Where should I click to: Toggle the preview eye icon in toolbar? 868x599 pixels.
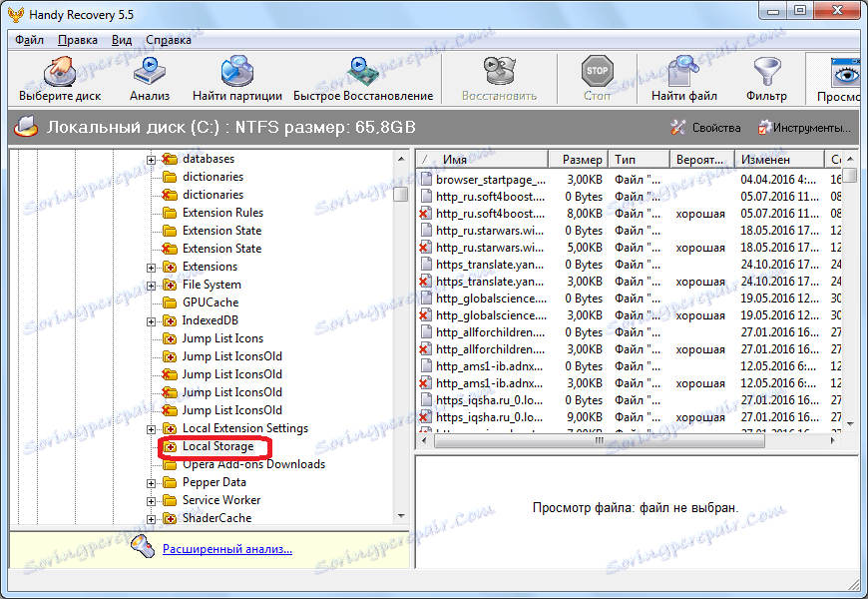[846, 72]
